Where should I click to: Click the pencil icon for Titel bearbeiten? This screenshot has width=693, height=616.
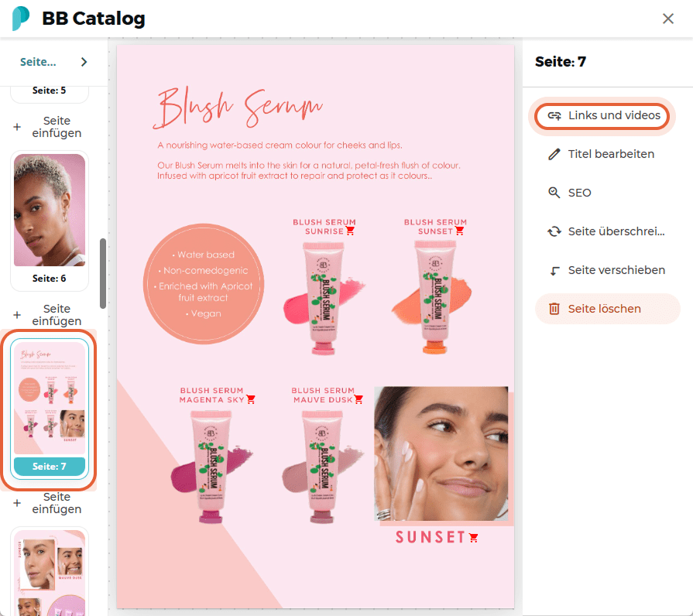tap(554, 154)
